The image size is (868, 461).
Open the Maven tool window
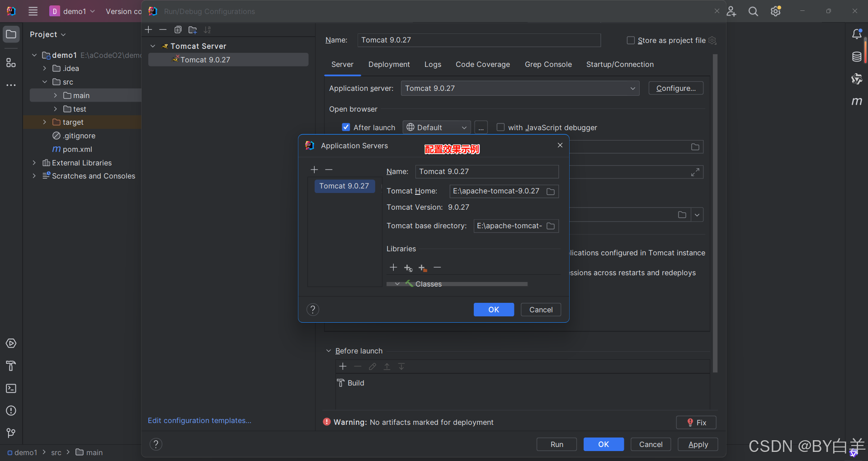point(857,101)
